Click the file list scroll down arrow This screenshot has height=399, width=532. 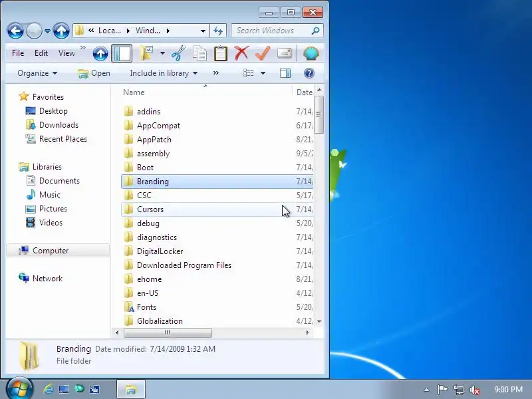(x=319, y=321)
